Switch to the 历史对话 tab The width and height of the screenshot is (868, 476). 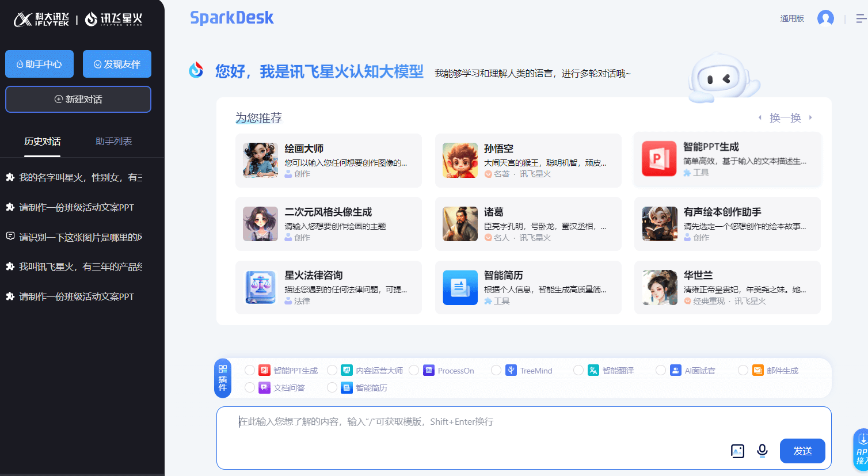[42, 141]
